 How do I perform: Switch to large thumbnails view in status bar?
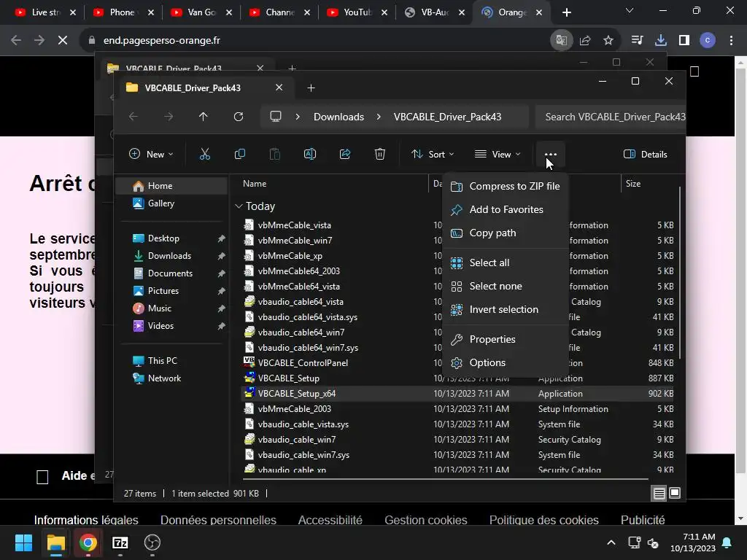click(x=675, y=494)
